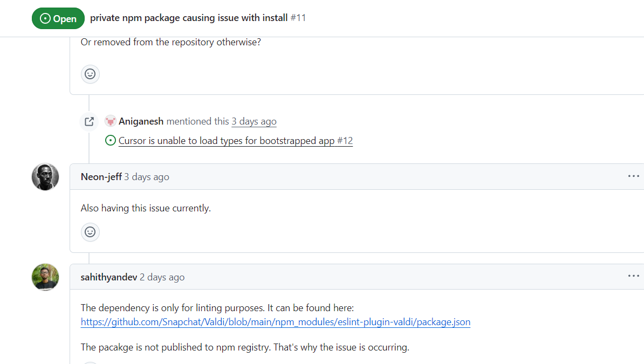The width and height of the screenshot is (644, 364).
Task: Visit sahithyandev's profile via username
Action: [x=108, y=277]
